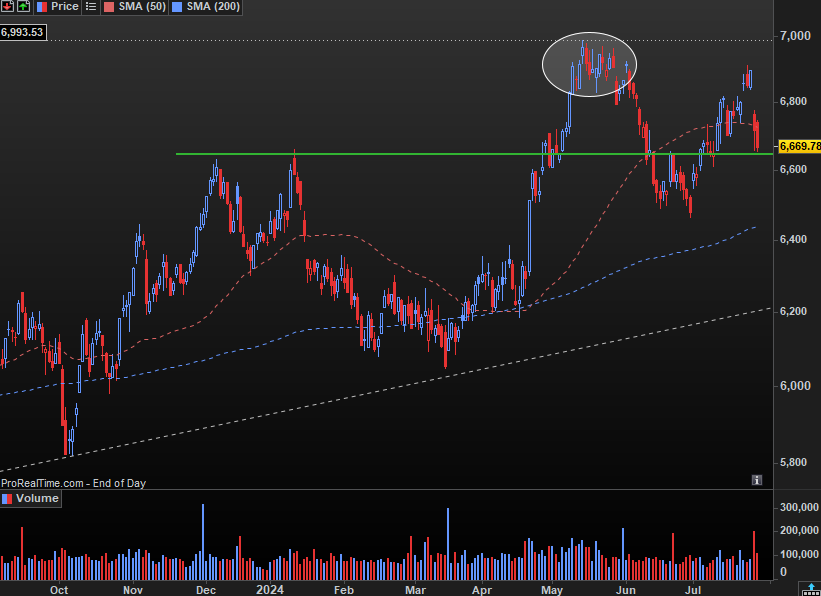Viewport: 821px width, 596px height.
Task: Click the Feb label on time axis
Action: pyautogui.click(x=344, y=590)
